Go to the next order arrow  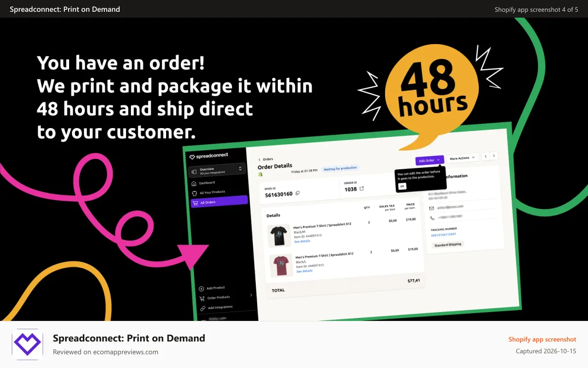pyautogui.click(x=494, y=156)
